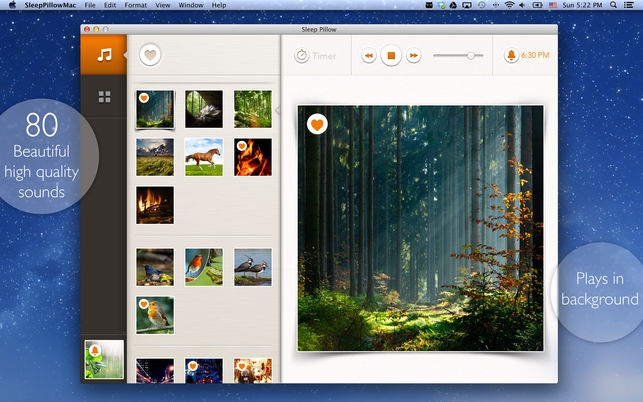643x402 pixels.
Task: Open the alarm sound thumbnail in sidebar bottom
Action: [x=104, y=359]
